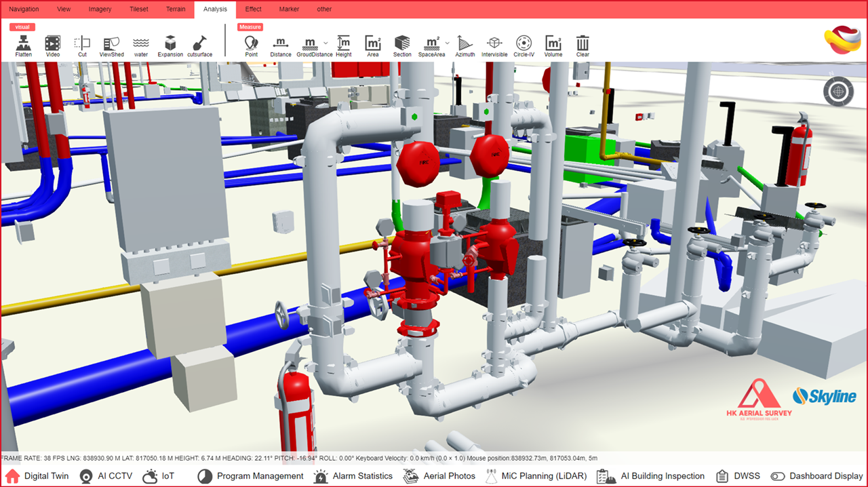Switch to the Terrain tab

[x=176, y=9]
